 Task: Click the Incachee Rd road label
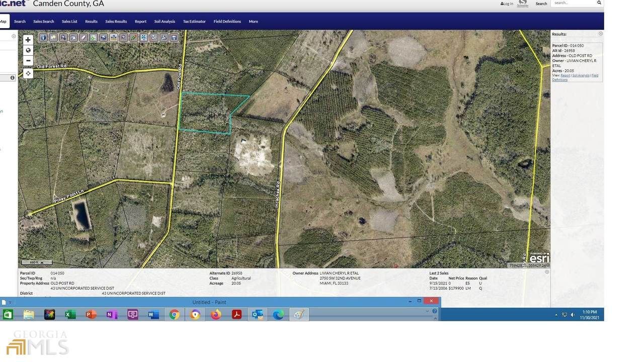coord(277,195)
